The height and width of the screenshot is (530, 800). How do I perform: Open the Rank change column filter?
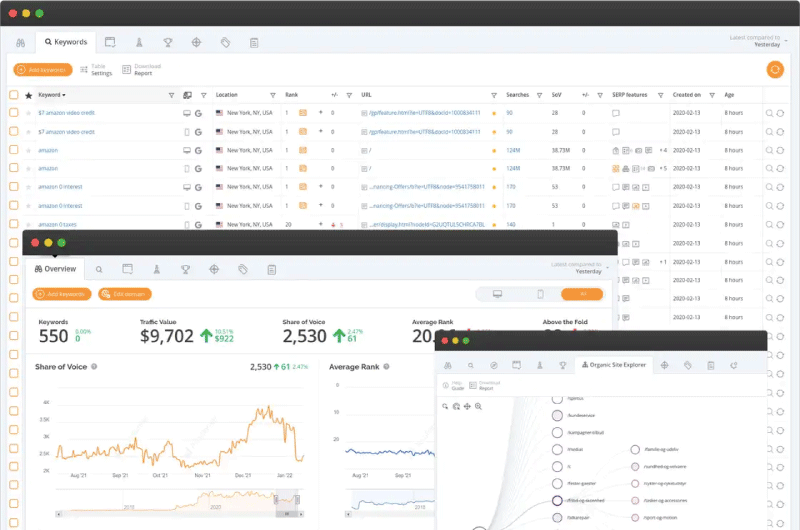click(349, 95)
